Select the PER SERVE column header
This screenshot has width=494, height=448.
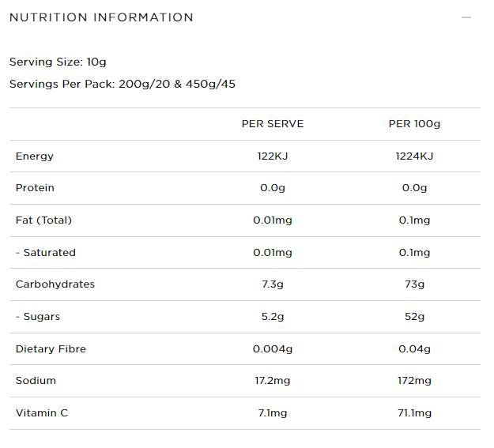coord(273,124)
